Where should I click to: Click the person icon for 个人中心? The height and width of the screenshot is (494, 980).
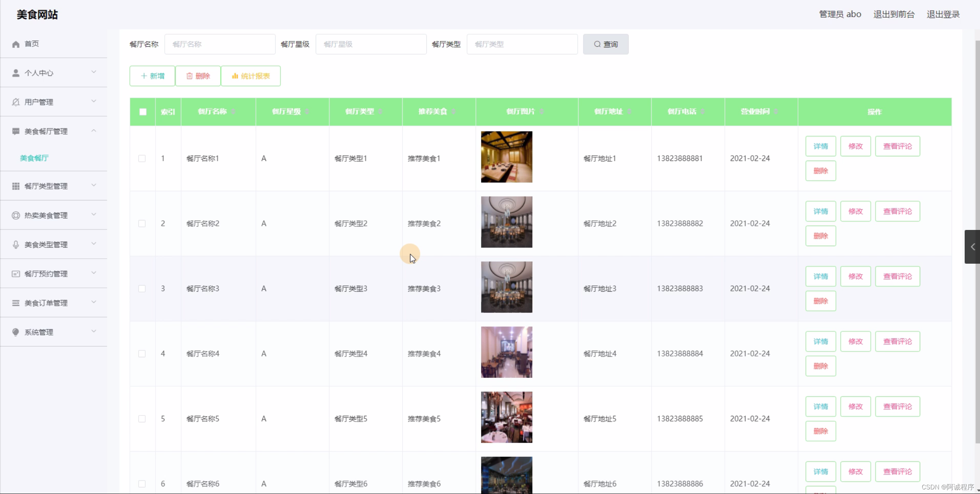[16, 73]
